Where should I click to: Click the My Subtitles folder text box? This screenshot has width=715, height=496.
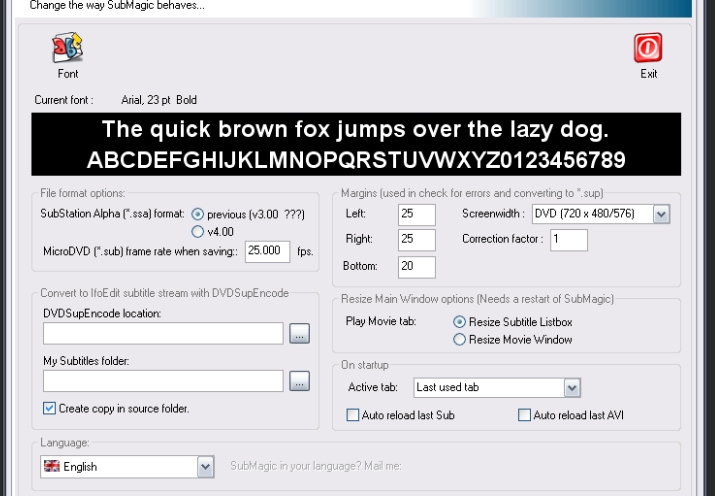(x=163, y=381)
